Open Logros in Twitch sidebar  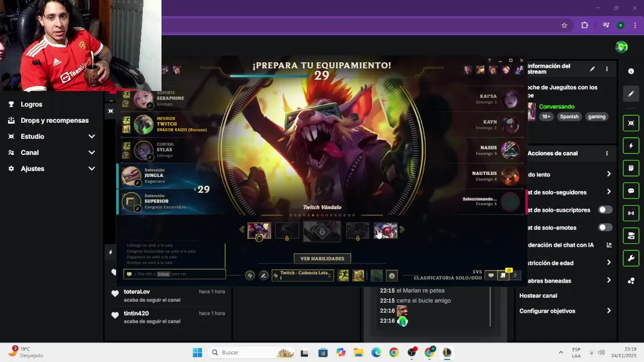(x=31, y=104)
